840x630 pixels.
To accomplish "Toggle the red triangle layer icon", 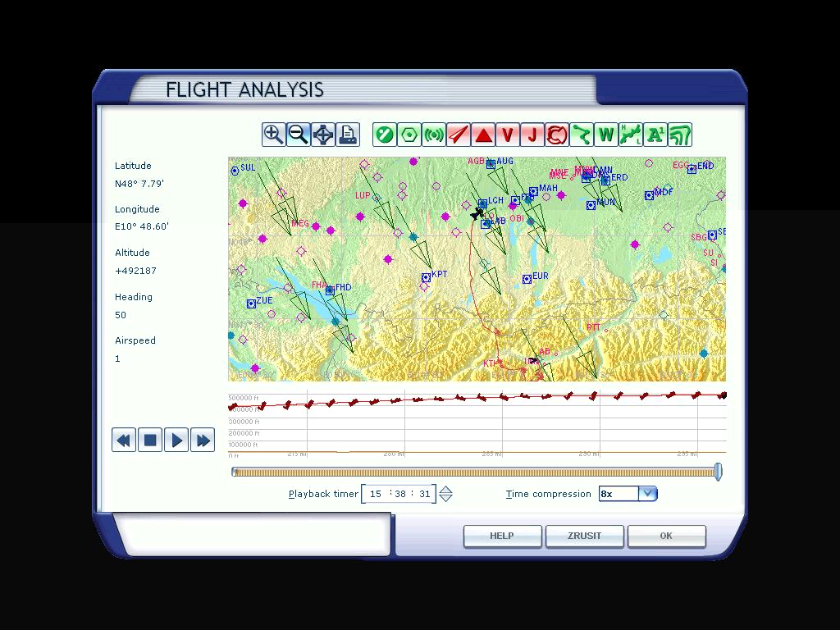I will (483, 135).
